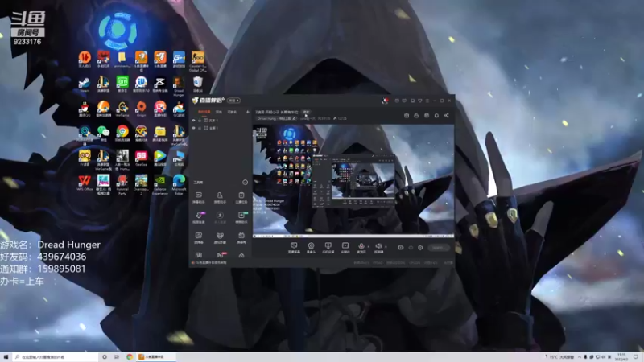This screenshot has width=644, height=362.
Task: Click the bell icon above preview
Action: (x=436, y=115)
